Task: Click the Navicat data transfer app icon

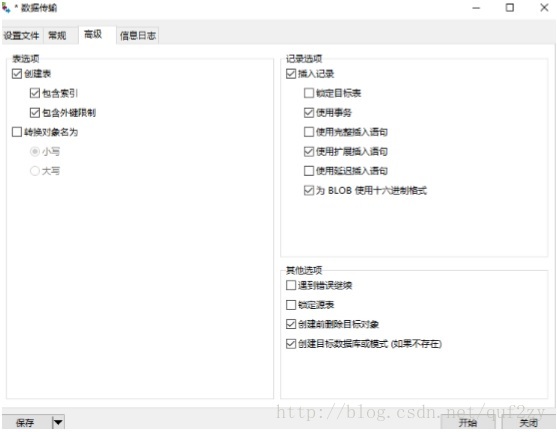Action: click(6, 7)
